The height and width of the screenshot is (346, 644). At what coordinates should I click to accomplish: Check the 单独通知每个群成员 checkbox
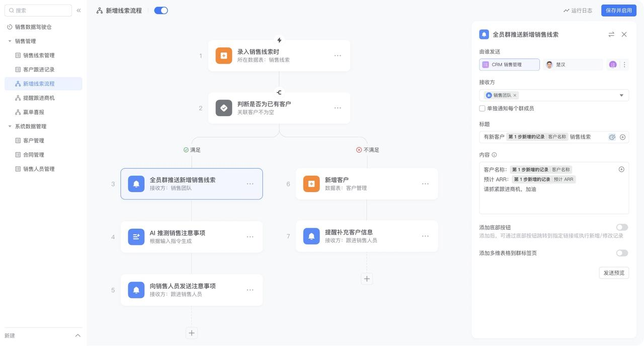(x=481, y=107)
